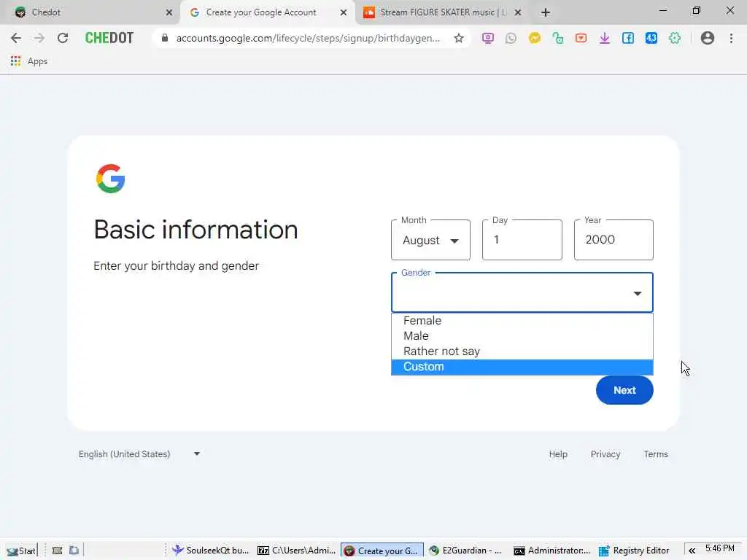Open the green extensions puzzle icon
This screenshot has width=747, height=560.
tap(674, 38)
